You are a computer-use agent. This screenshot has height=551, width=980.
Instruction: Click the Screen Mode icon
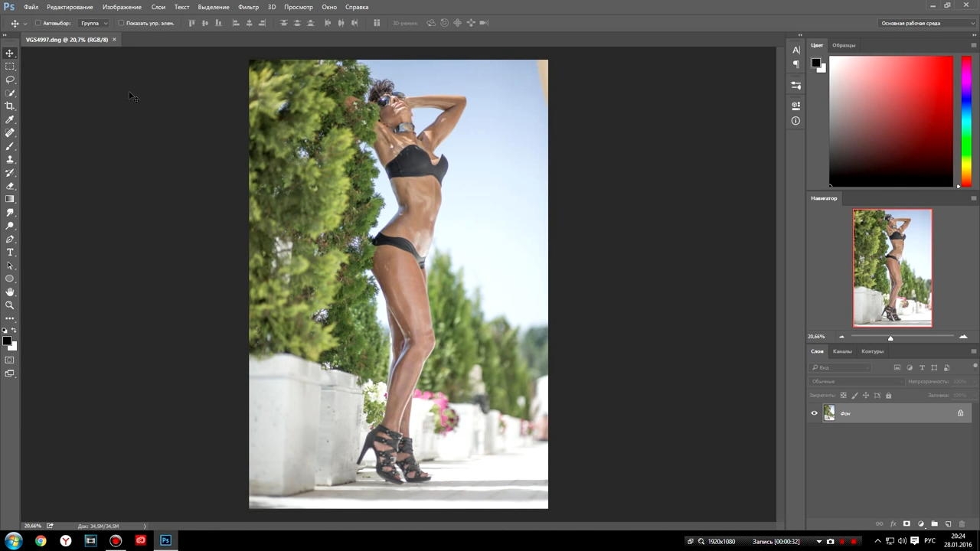[x=10, y=373]
